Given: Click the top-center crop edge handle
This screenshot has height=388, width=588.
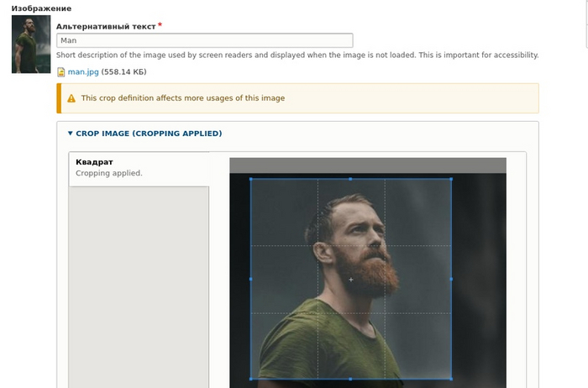Looking at the screenshot, I should (350, 179).
